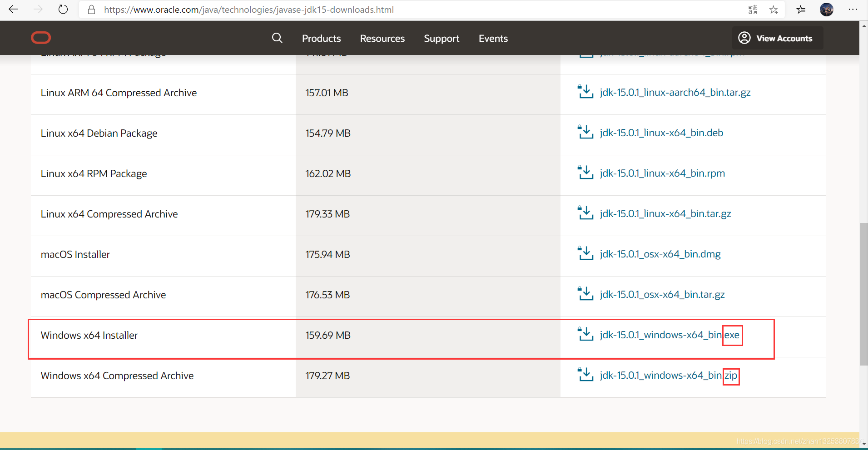The height and width of the screenshot is (450, 868).
Task: Click download icon for osx-x64 tar.gz
Action: [585, 294]
